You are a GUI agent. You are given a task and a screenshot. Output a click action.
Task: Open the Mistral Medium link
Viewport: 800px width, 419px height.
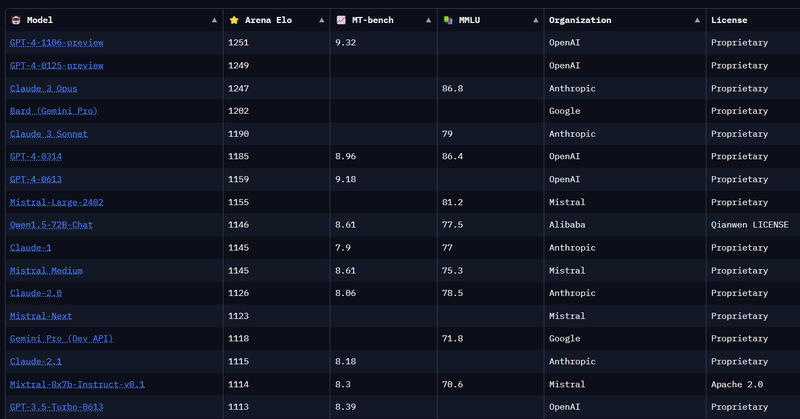46,271
